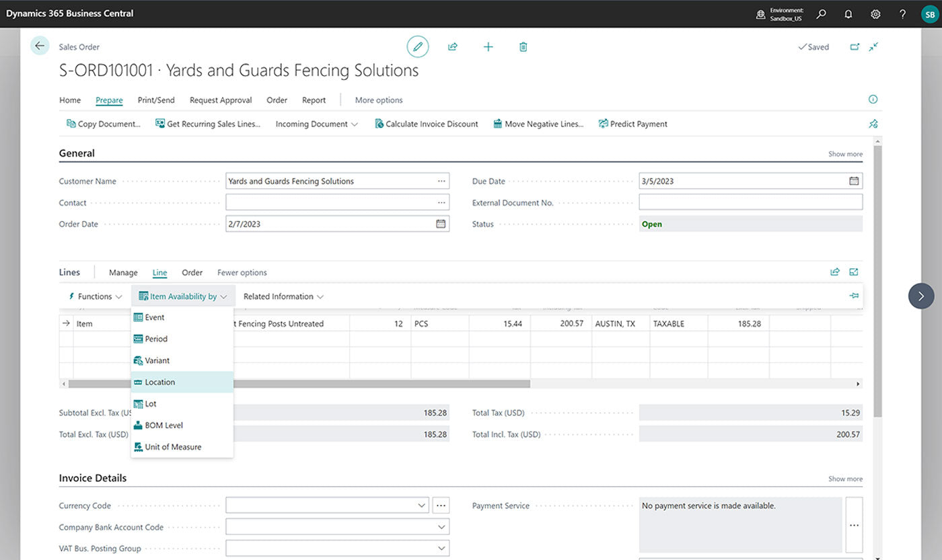The height and width of the screenshot is (560, 942).
Task: Go back using the arrow button
Action: [x=40, y=46]
